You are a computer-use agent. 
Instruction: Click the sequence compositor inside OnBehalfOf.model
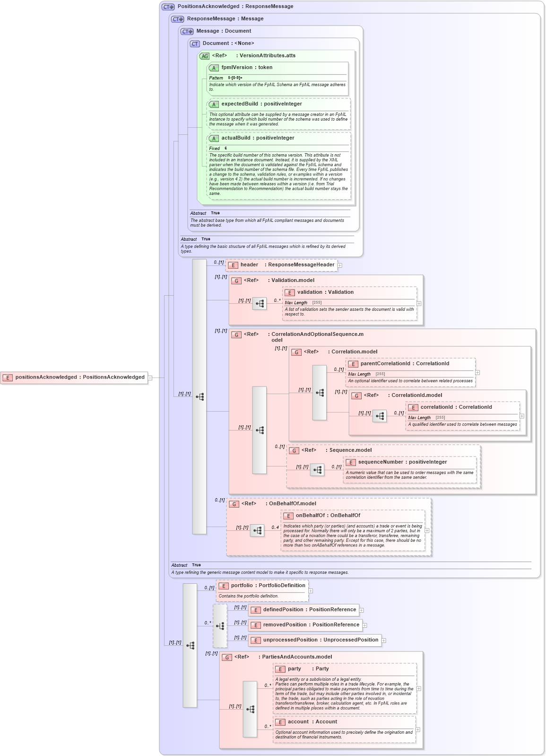point(257,531)
